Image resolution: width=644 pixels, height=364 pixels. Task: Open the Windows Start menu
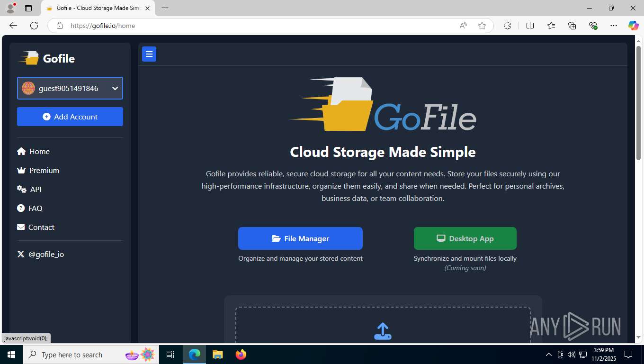click(11, 355)
